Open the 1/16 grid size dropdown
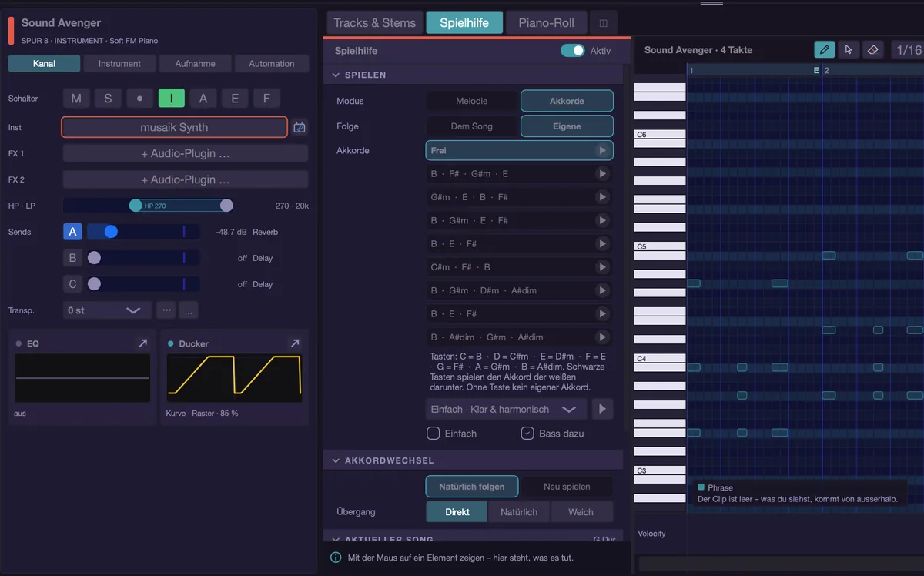The width and height of the screenshot is (924, 576). 909,49
